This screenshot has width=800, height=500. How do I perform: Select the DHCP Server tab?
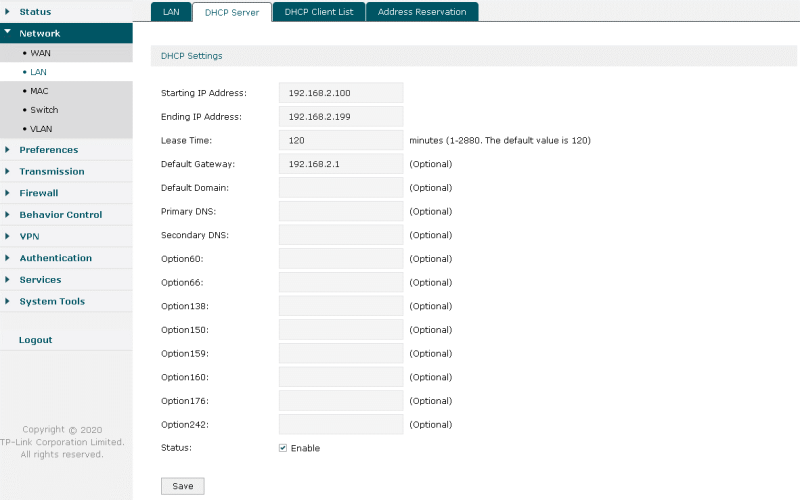coord(232,12)
